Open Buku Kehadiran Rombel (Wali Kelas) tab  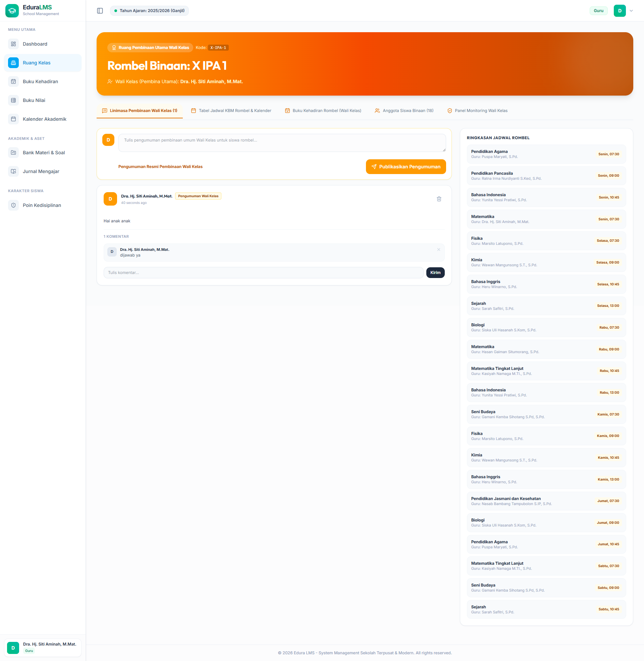[323, 111]
